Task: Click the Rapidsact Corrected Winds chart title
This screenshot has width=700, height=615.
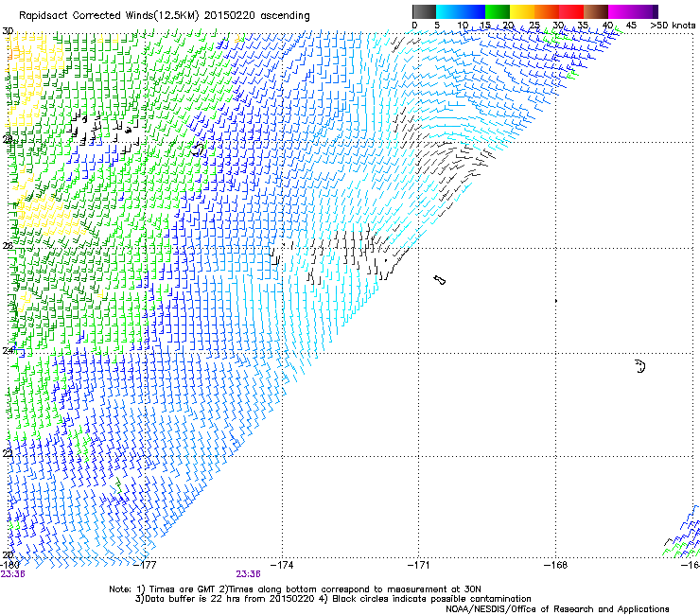Action: [165, 16]
